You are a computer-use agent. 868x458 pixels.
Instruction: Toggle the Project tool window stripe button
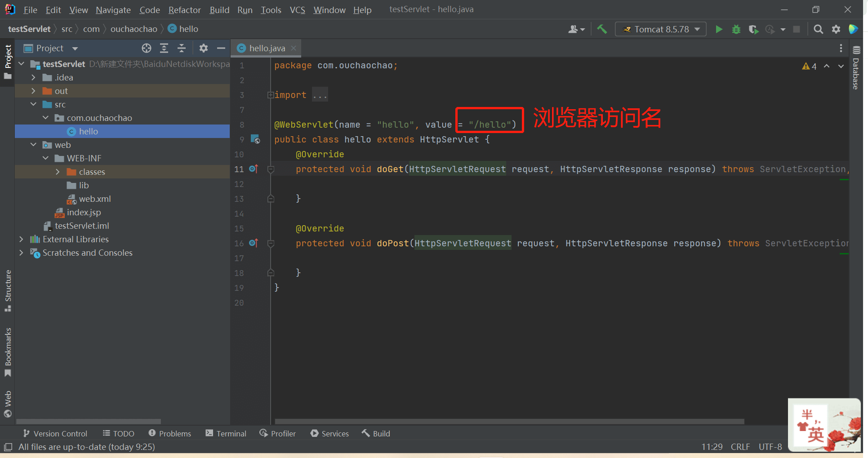(8, 62)
